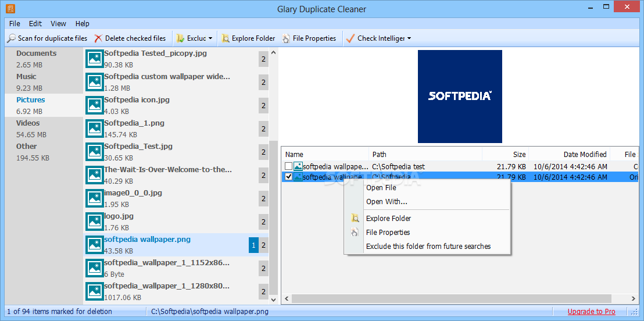Click '1 of 94 items marked for deletion' status
This screenshot has height=321, width=644.
(x=59, y=312)
